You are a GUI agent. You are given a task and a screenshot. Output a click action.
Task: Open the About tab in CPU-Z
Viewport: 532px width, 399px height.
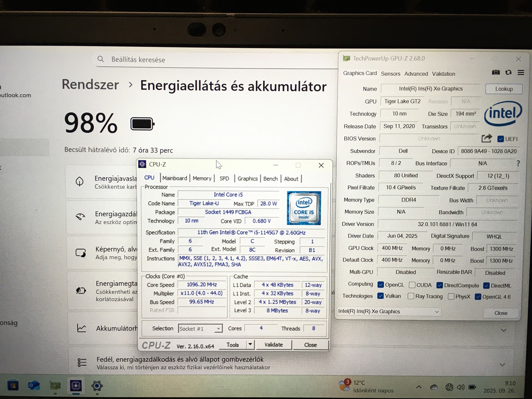(x=291, y=179)
